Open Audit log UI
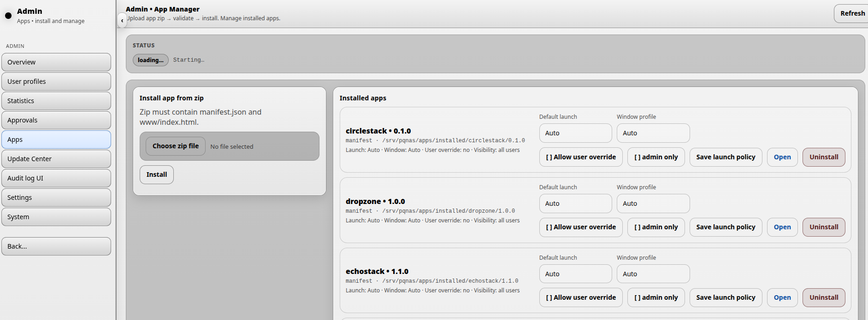Screen dimensions: 868x320 56,178
